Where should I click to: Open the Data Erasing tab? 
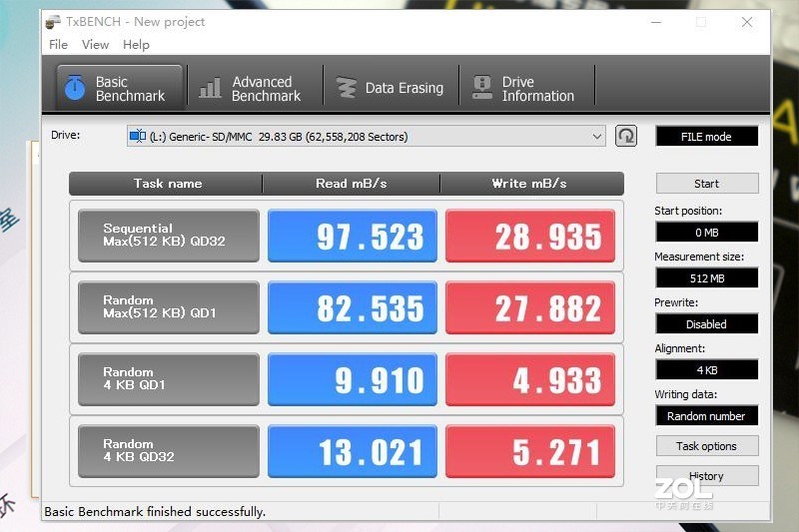click(x=391, y=89)
